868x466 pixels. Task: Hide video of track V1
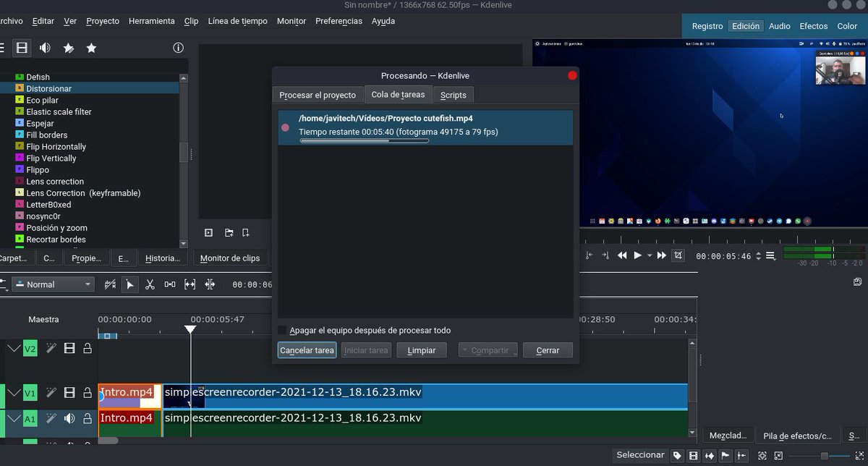click(69, 393)
